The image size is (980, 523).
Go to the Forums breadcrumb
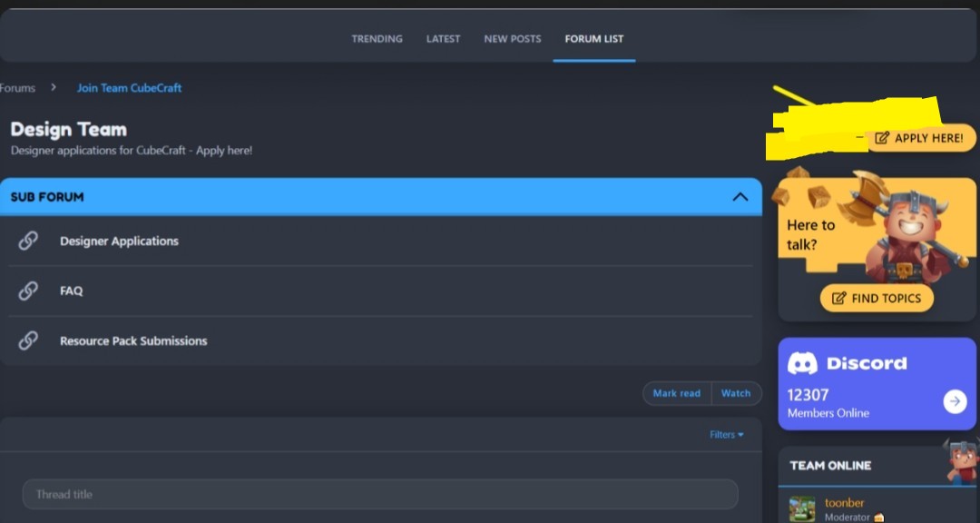click(17, 88)
